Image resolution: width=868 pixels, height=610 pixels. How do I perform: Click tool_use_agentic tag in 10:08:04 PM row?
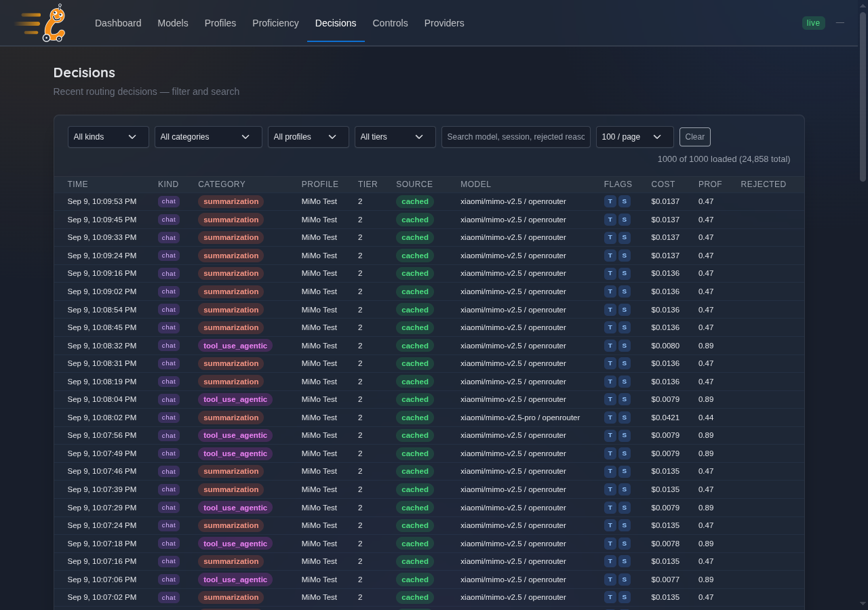(x=235, y=399)
